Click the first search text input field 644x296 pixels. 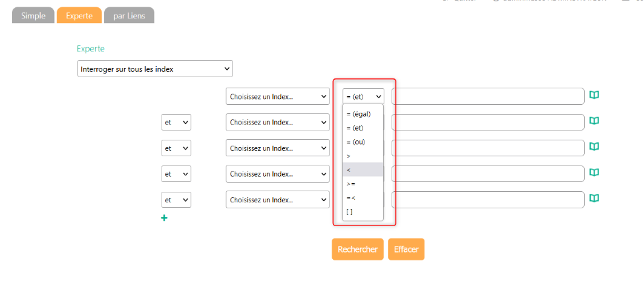coord(488,96)
